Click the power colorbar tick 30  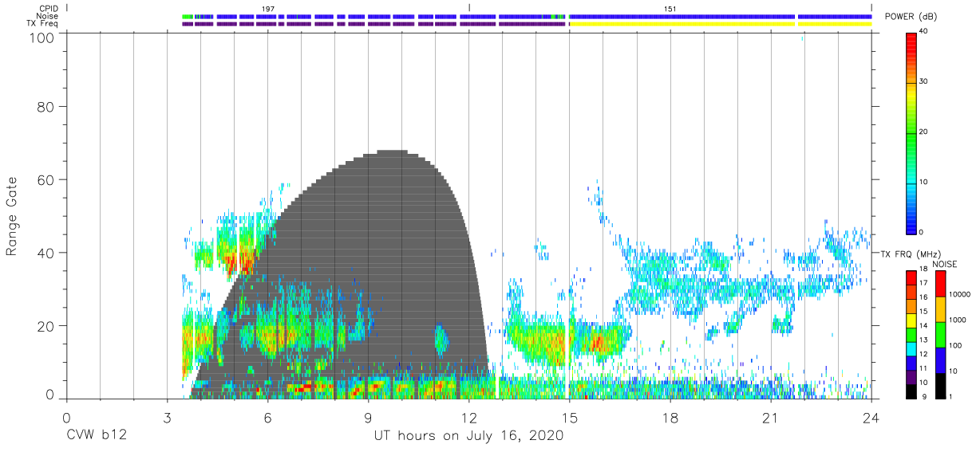[x=923, y=81]
